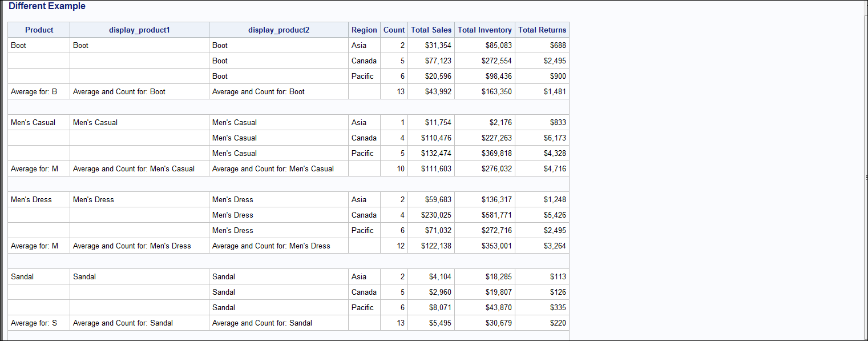
Task: Click the $30,679 Total Inventory cell
Action: pos(498,323)
